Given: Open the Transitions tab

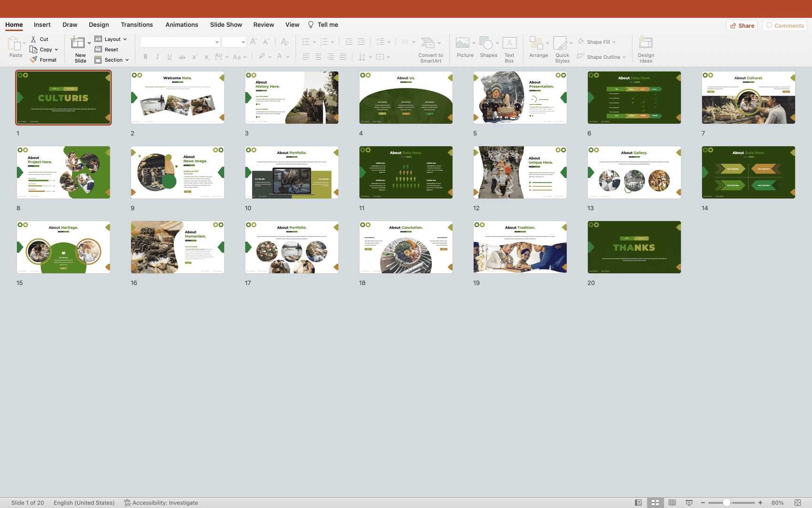Looking at the screenshot, I should [137, 25].
